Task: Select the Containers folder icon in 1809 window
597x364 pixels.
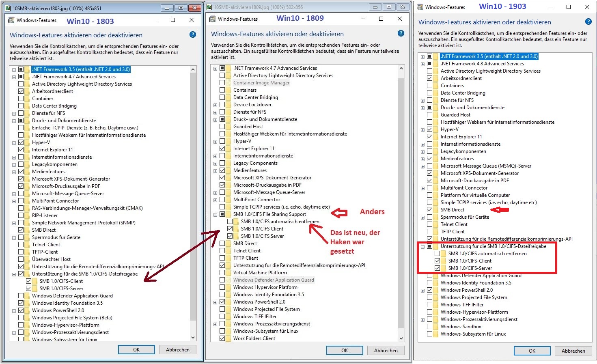Action: coord(228,90)
